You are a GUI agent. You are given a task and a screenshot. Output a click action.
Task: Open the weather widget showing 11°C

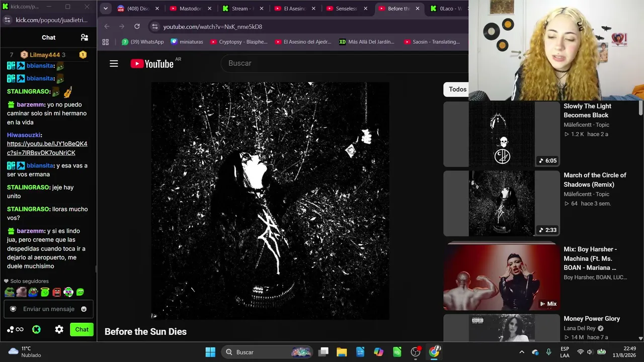coord(24,351)
